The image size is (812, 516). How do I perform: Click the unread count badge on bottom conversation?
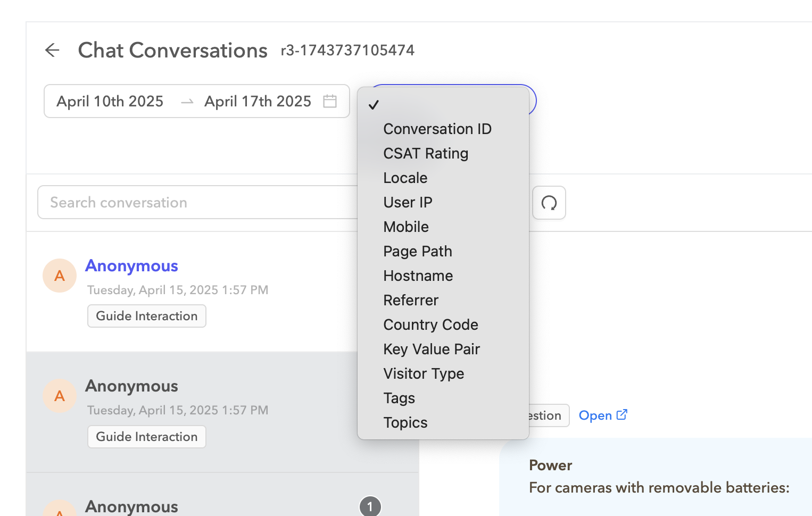371,506
